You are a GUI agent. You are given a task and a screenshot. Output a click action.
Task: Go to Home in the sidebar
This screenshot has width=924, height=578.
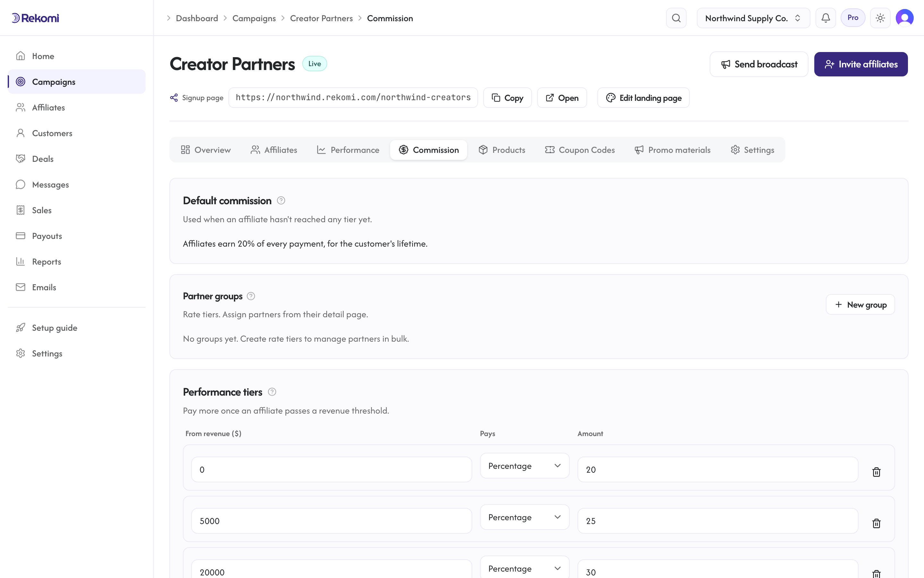point(76,56)
